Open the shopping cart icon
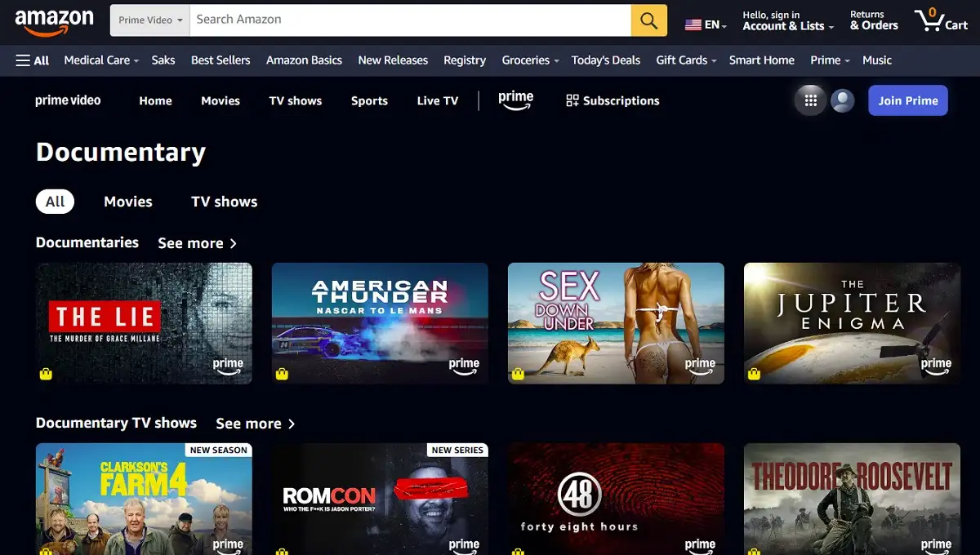The height and width of the screenshot is (555, 980). [x=942, y=20]
